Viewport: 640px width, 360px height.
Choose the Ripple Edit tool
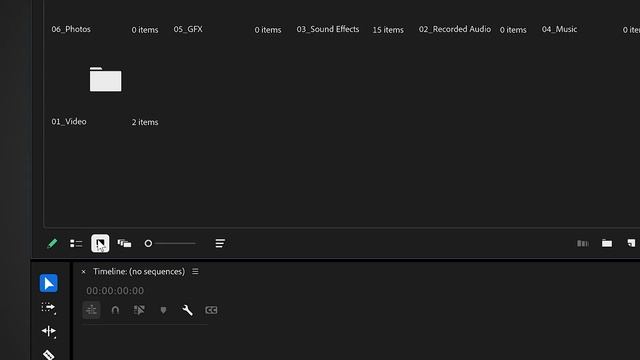49,331
